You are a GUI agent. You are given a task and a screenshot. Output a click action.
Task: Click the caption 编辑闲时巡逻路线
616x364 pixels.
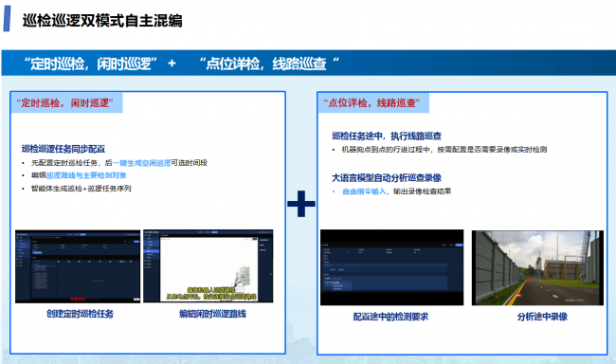(x=212, y=314)
